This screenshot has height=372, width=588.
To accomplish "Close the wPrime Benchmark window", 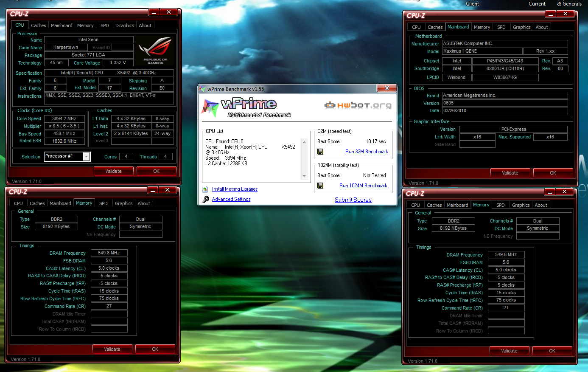I will 387,88.
